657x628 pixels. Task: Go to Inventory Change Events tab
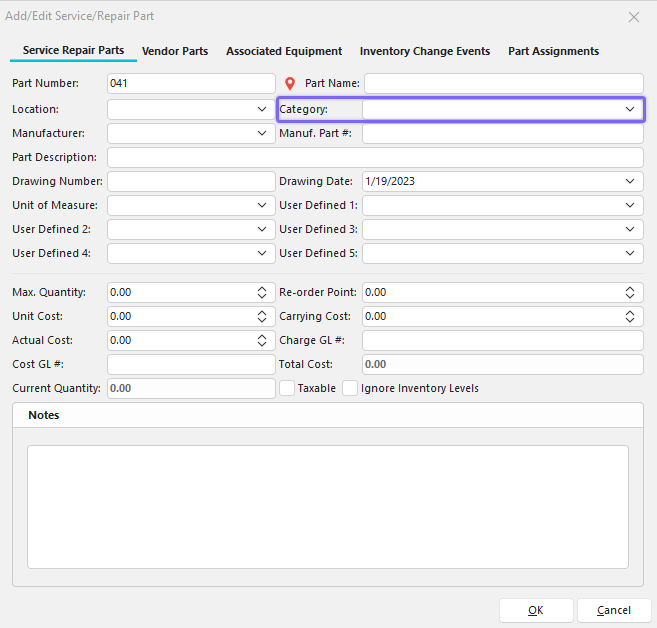(425, 51)
